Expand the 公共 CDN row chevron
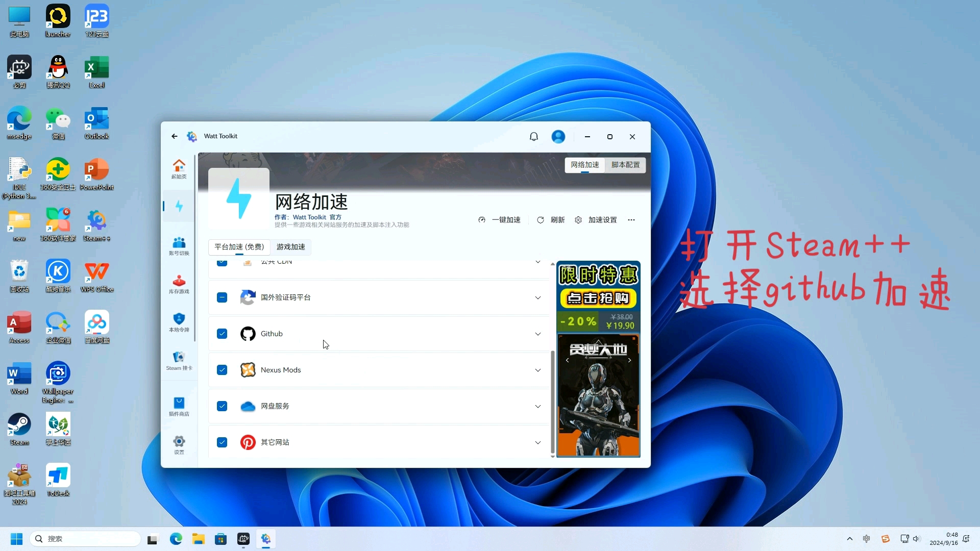This screenshot has height=551, width=980. 538,262
